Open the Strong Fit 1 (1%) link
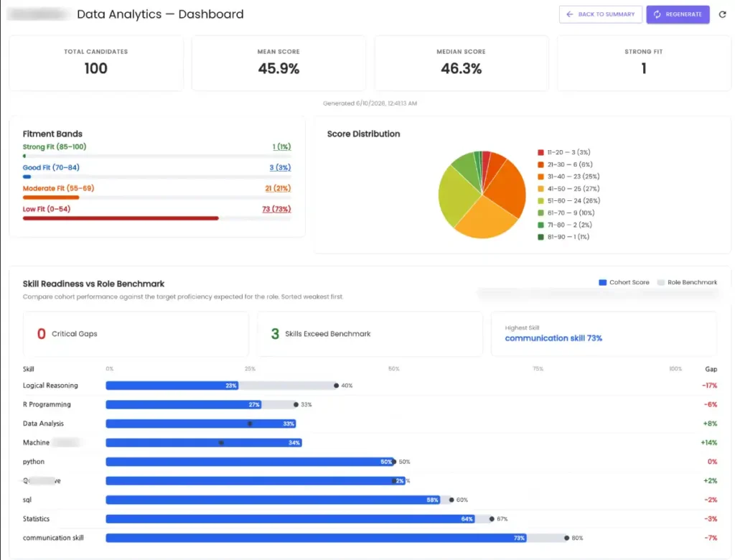The width and height of the screenshot is (735, 560). (281, 146)
